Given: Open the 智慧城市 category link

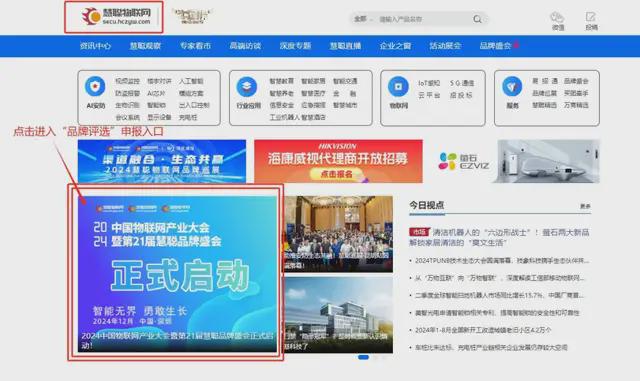Looking at the screenshot, I should (x=345, y=105).
